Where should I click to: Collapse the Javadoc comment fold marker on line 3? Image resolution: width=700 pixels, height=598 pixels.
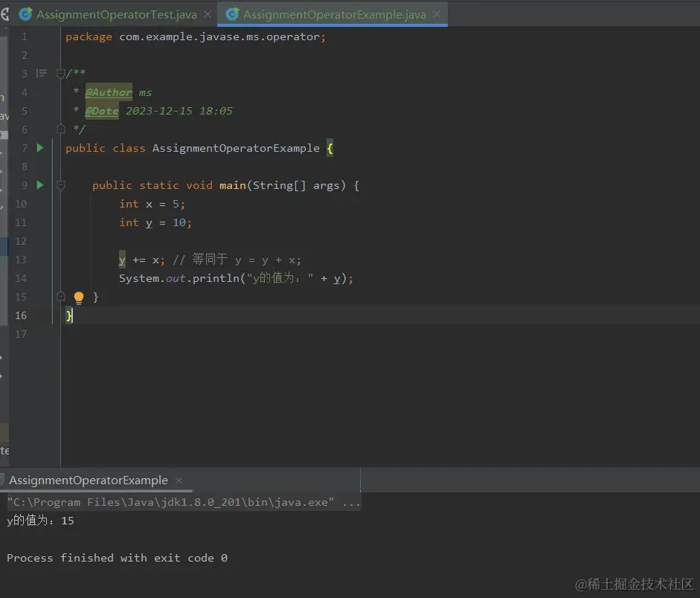click(61, 74)
